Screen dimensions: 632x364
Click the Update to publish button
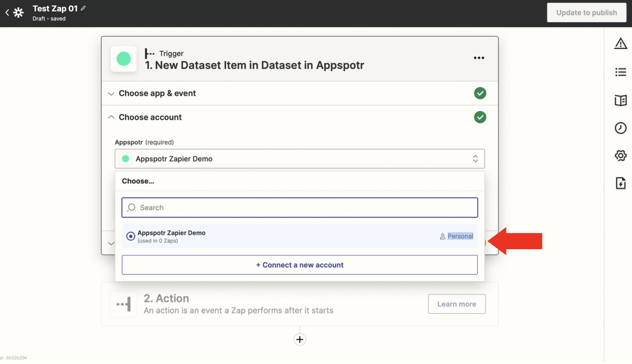[x=587, y=13]
